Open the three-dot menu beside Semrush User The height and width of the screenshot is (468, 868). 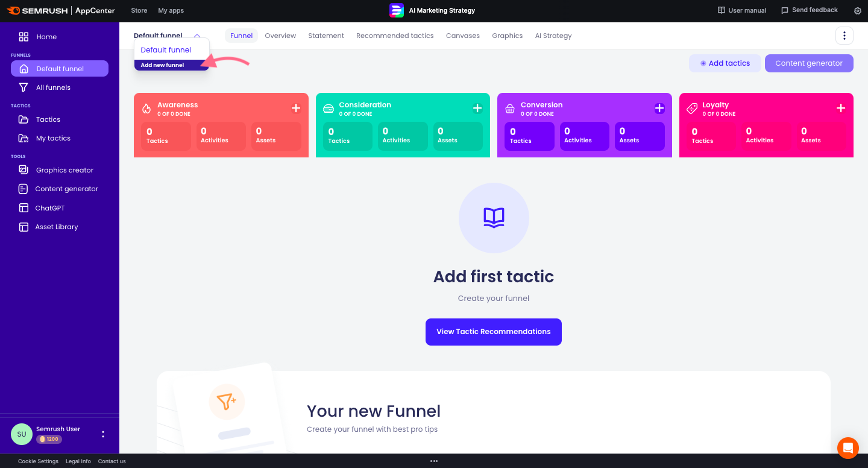(x=103, y=434)
